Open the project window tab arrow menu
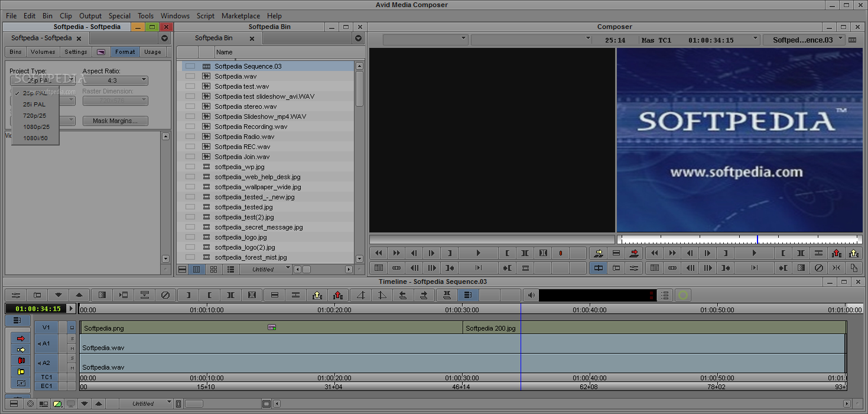The image size is (868, 414). [165, 38]
